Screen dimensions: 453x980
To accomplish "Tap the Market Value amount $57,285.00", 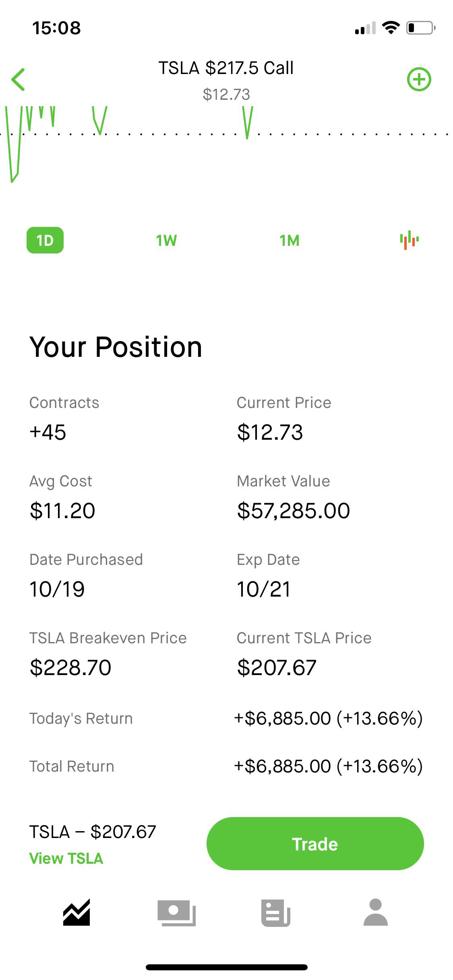I will click(x=294, y=511).
